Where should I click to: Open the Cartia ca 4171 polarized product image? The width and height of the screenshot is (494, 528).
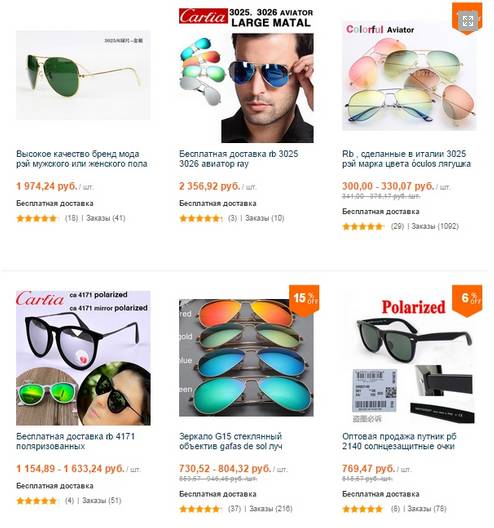coord(83,358)
